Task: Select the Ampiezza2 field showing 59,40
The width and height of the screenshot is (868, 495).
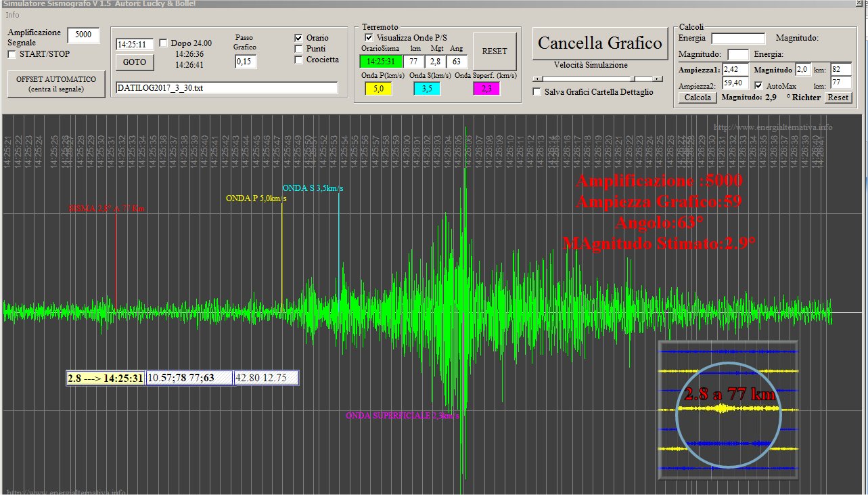Action: (735, 83)
